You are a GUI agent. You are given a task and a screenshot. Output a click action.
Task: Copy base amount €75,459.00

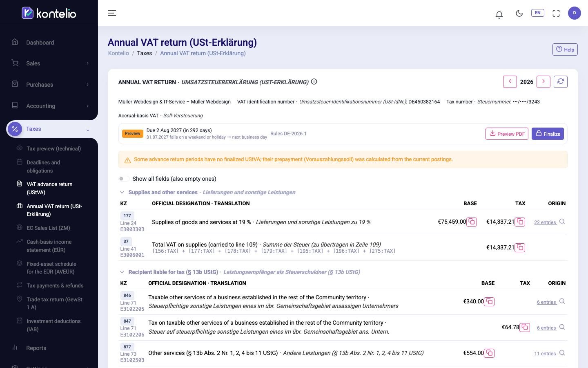tap(472, 222)
